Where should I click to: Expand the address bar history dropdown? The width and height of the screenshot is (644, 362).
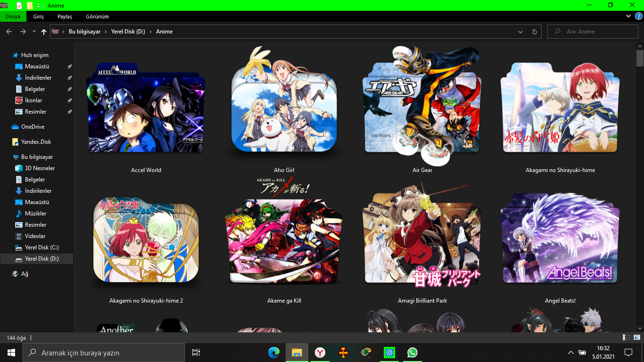click(x=520, y=32)
